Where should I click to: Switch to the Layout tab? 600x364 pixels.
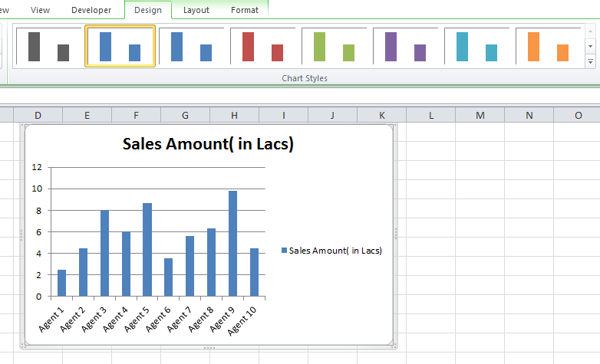[196, 10]
